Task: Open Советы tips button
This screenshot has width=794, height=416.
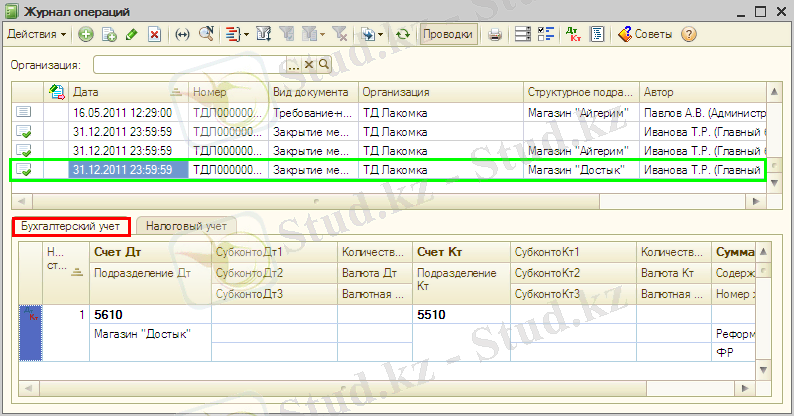Action: [646, 34]
